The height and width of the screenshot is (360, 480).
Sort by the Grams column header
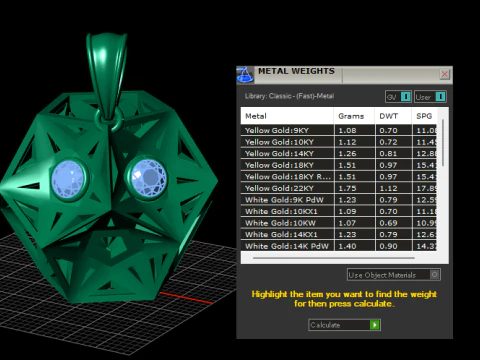pos(354,116)
